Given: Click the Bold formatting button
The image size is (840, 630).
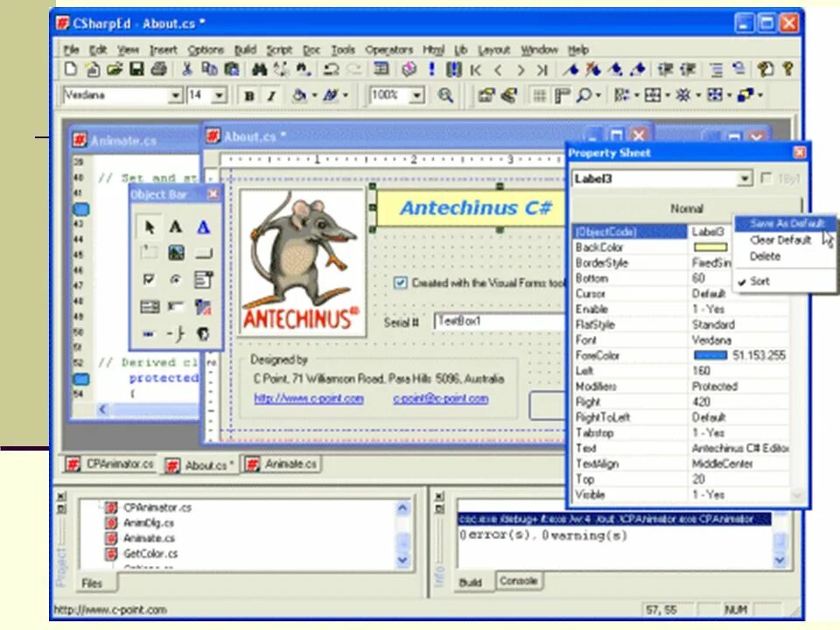Looking at the screenshot, I should [x=249, y=96].
